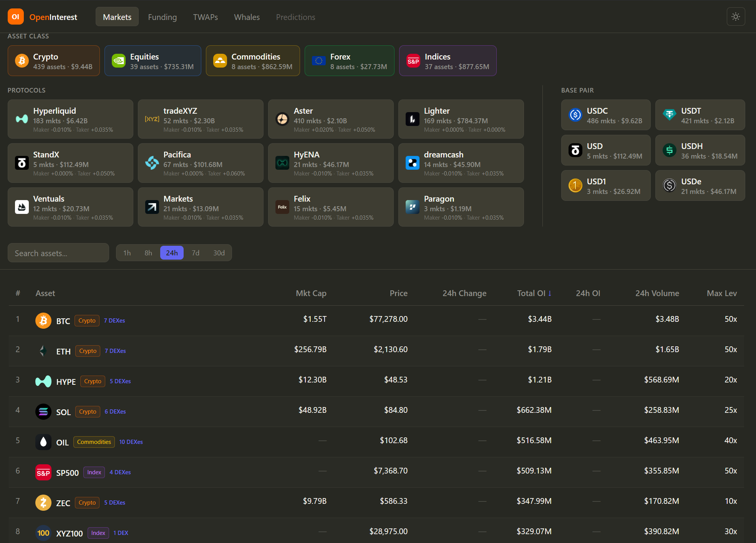The image size is (756, 543).
Task: Click the 10 DEXes link for OIL
Action: pyautogui.click(x=131, y=442)
